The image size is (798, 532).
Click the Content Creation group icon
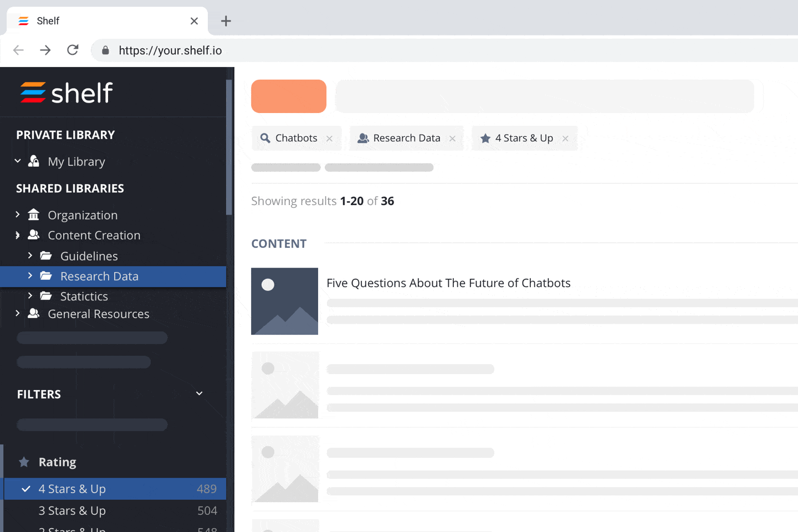pyautogui.click(x=34, y=235)
